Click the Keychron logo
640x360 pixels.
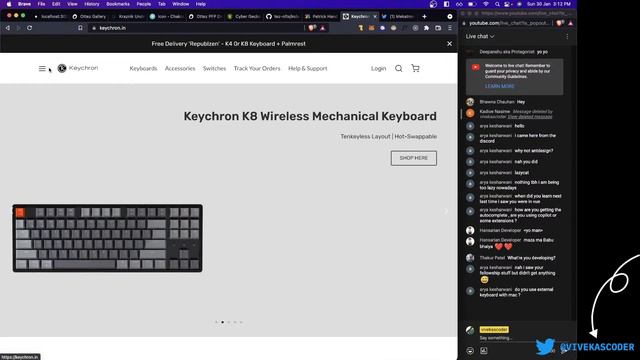pyautogui.click(x=78, y=68)
